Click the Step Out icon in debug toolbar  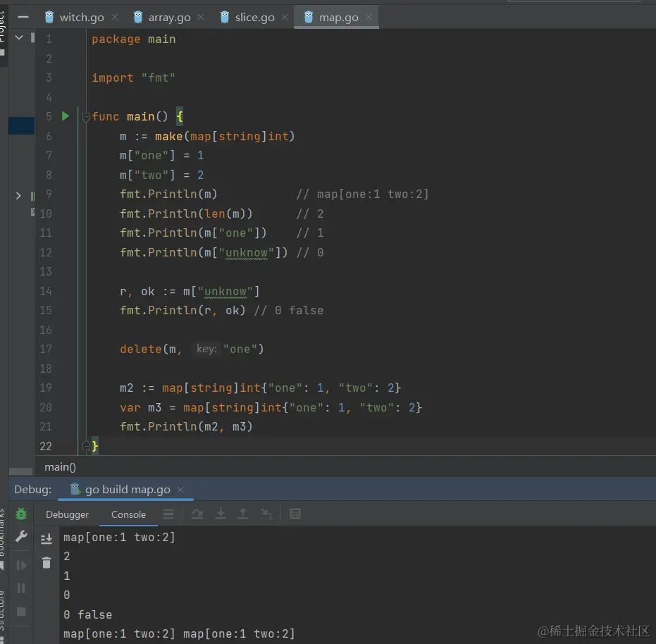pyautogui.click(x=243, y=514)
